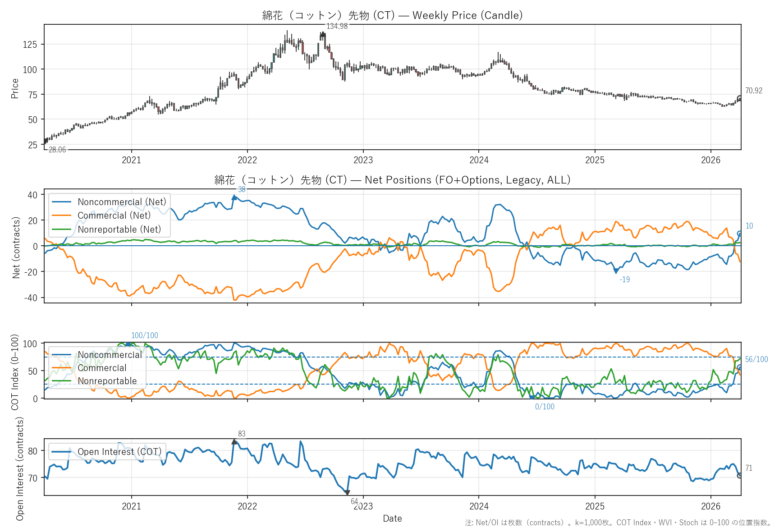
Task: Select the latest price circle marker near 70.92
Action: [739, 98]
